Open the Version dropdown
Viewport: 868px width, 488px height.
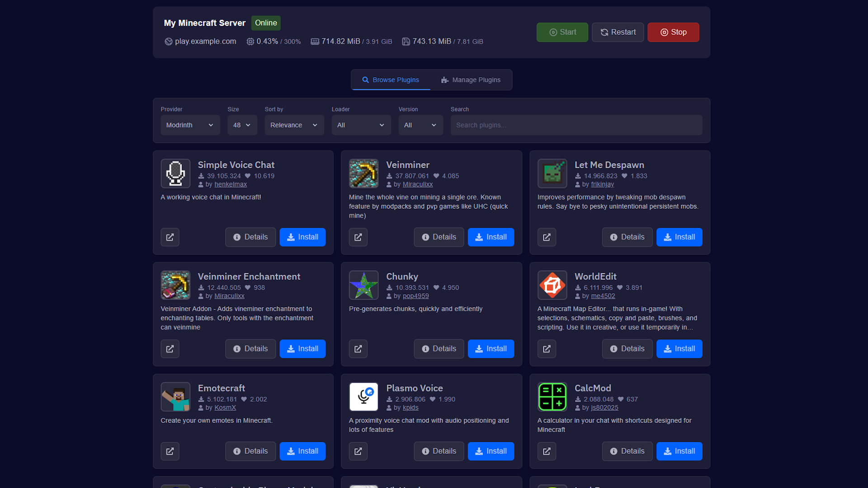coord(420,125)
